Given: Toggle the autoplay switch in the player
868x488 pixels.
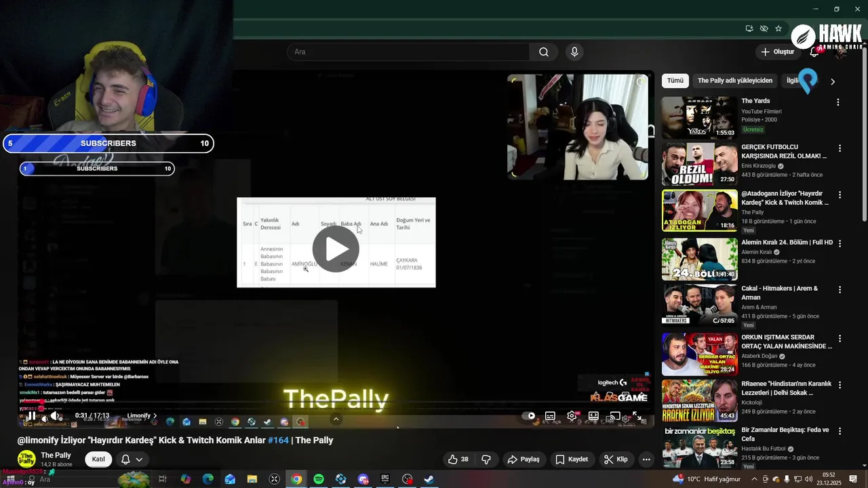Looking at the screenshot, I should (529, 416).
